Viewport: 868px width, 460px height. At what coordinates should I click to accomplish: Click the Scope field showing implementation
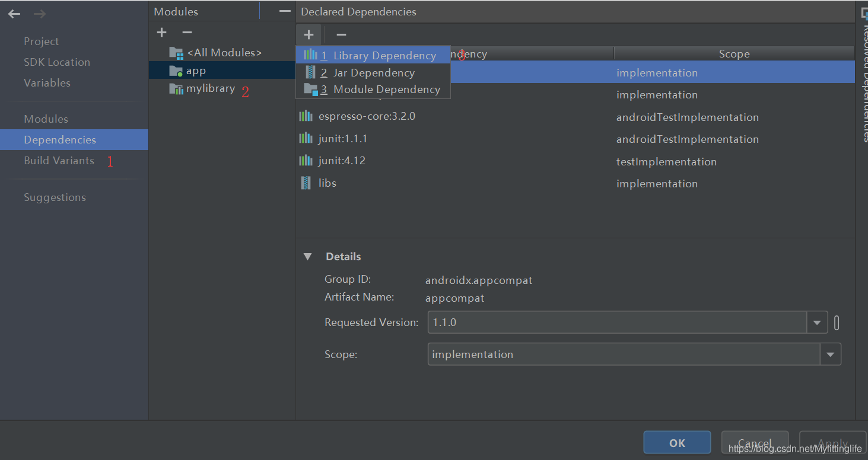click(624, 354)
